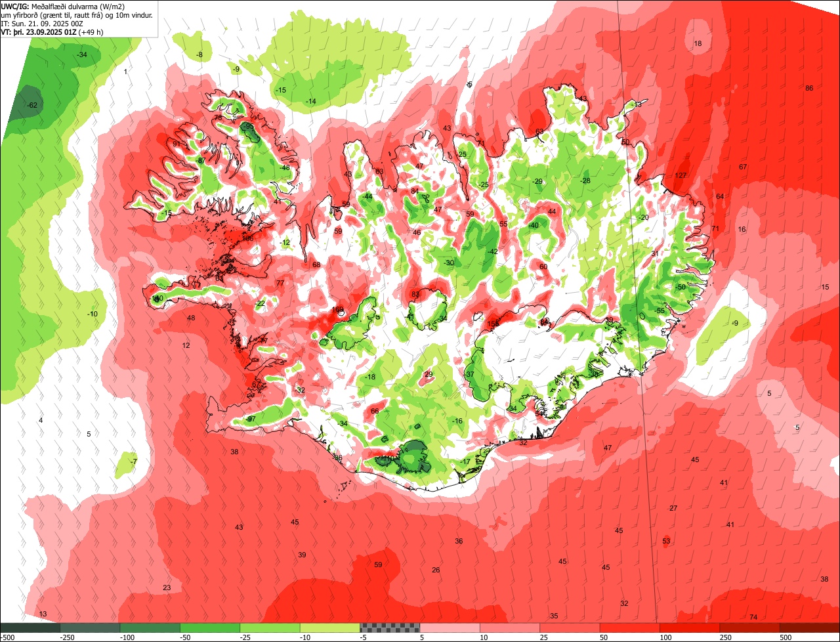Click the map value '64' near the east coast
Image resolution: width=840 pixels, height=642 pixels.
720,196
